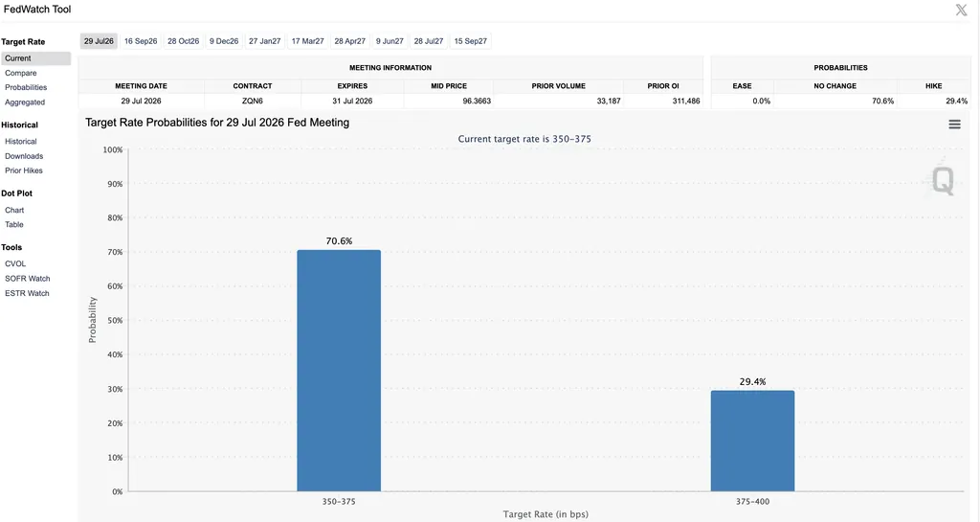The height and width of the screenshot is (522, 980).
Task: Open the 17 Mar27 meeting tab
Action: point(307,41)
